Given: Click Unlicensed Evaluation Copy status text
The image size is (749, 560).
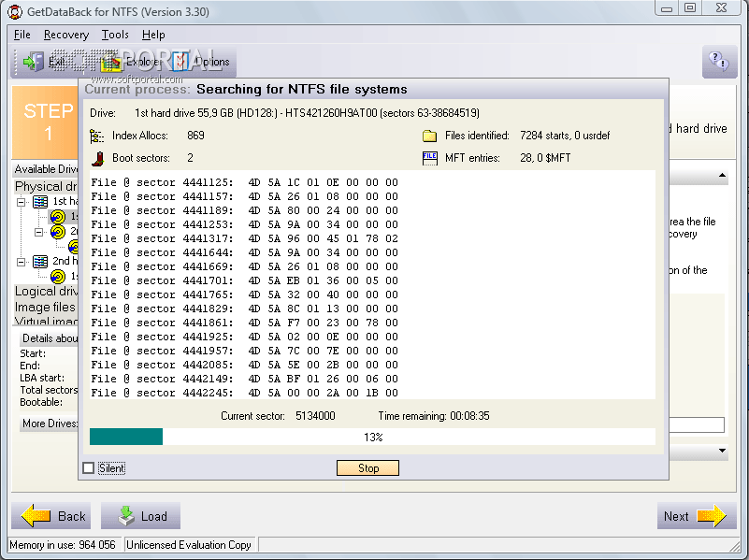Looking at the screenshot, I should pyautogui.click(x=189, y=545).
